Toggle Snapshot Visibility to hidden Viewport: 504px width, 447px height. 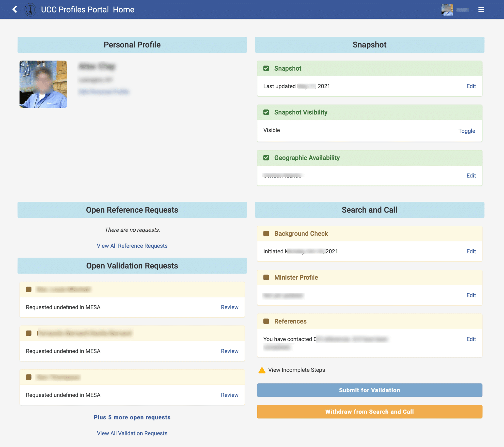coord(467,131)
